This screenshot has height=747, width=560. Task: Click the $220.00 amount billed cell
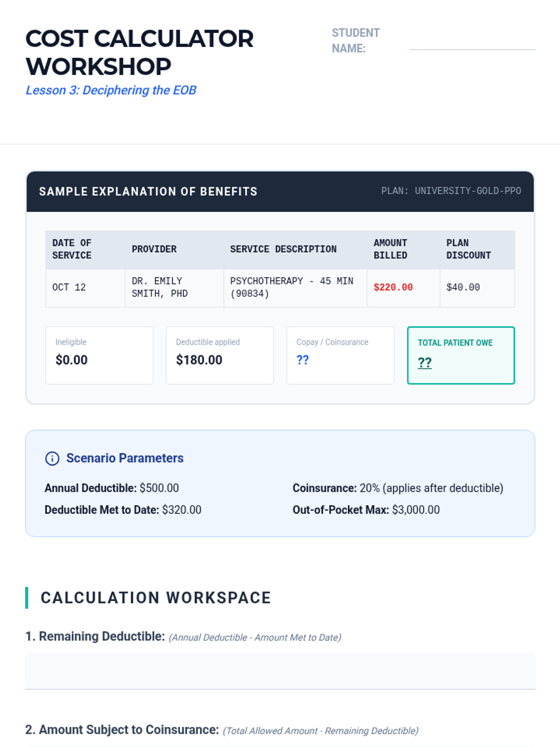tap(393, 288)
